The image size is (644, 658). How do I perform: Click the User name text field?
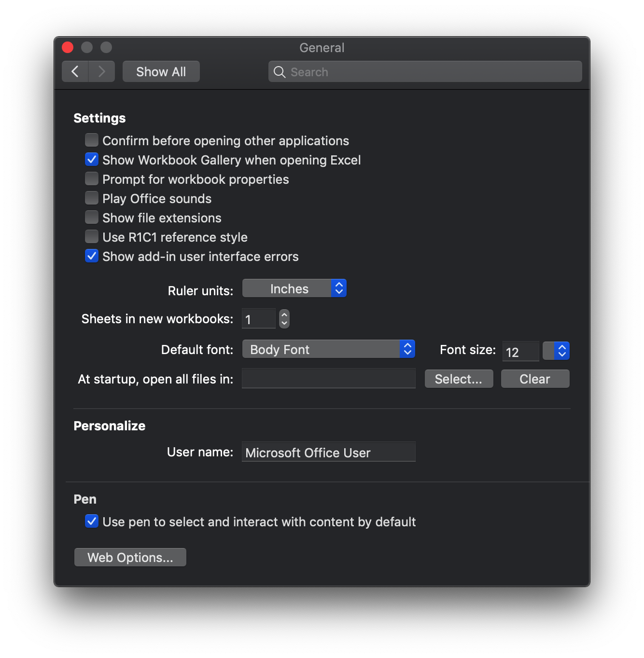point(328,452)
